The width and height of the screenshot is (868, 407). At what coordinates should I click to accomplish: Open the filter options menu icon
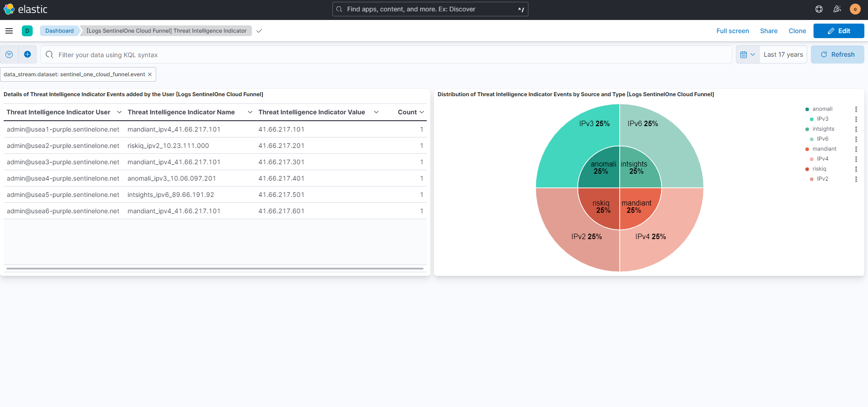pos(9,54)
